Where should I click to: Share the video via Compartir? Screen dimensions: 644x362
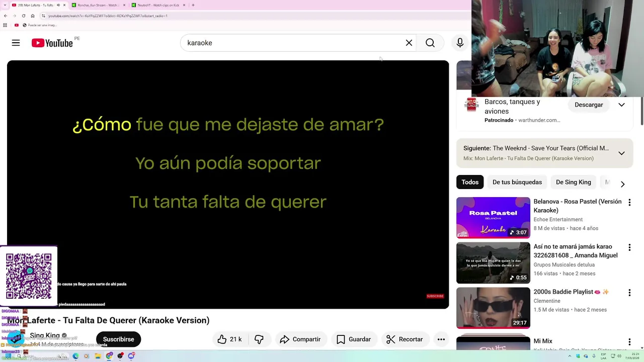pyautogui.click(x=300, y=339)
